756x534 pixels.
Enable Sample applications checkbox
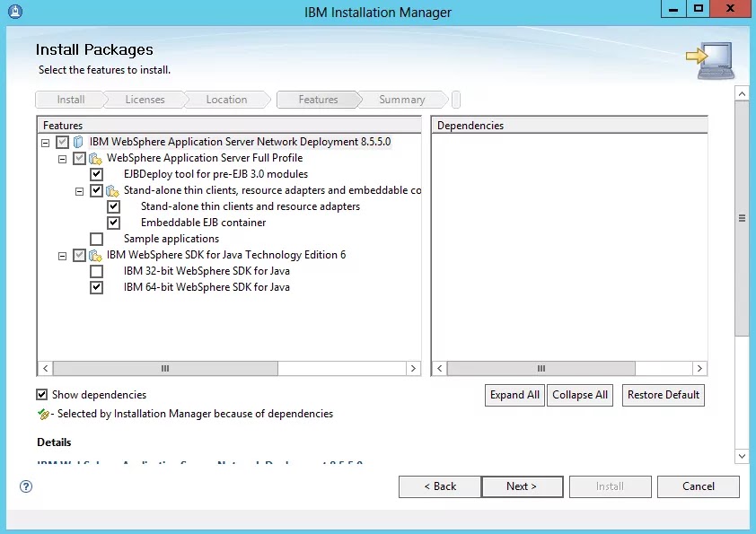click(96, 239)
